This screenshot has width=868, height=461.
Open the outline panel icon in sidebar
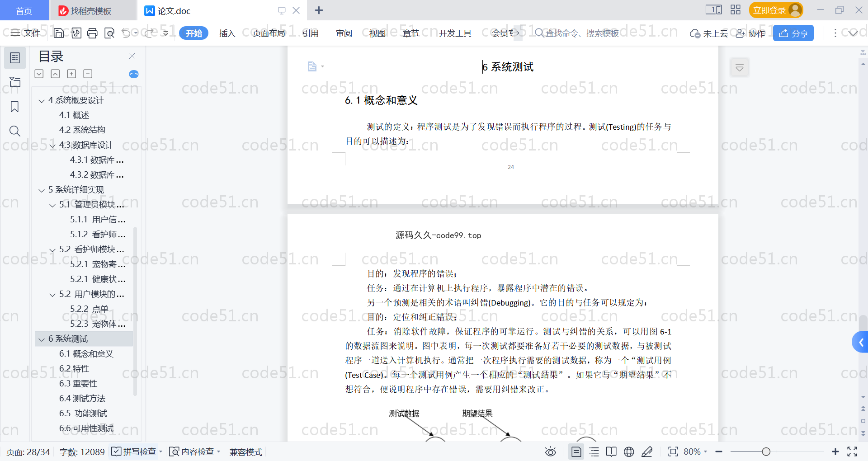click(15, 58)
